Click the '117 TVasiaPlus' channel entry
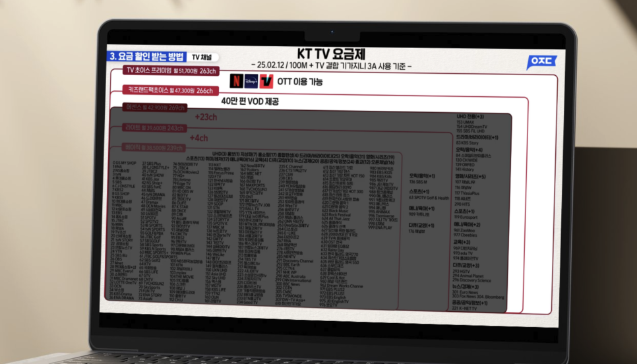Image resolution: width=637 pixels, height=364 pixels. pos(467,193)
